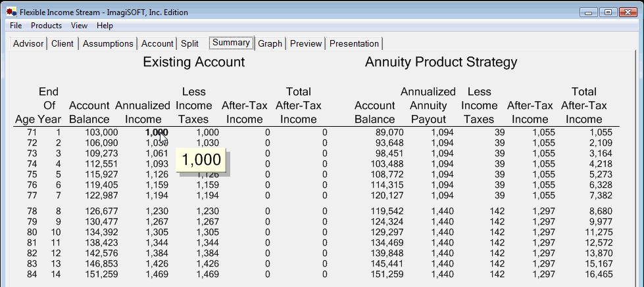Image resolution: width=644 pixels, height=287 pixels.
Task: Click Existing Account balance 126,677
Action: tap(101, 211)
